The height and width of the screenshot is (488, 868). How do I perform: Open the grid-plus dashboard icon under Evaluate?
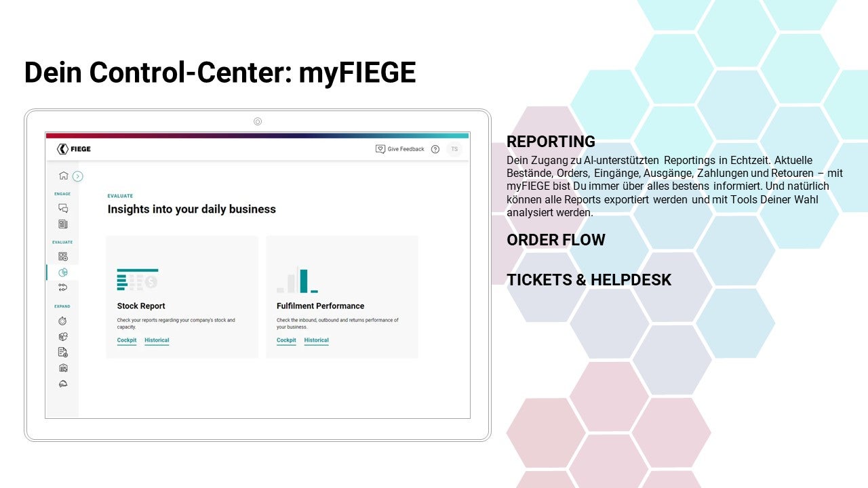click(63, 256)
